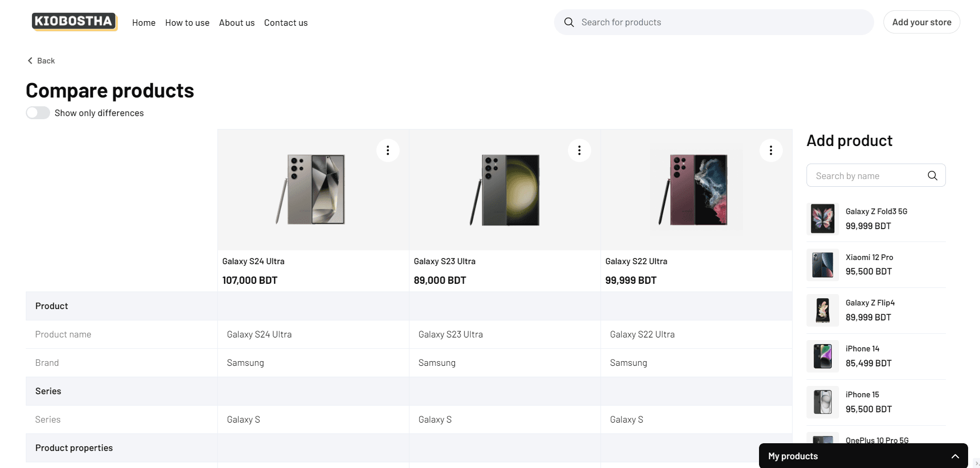The image size is (980, 468).
Task: Click the magnifier icon in the top search bar
Action: coord(569,22)
